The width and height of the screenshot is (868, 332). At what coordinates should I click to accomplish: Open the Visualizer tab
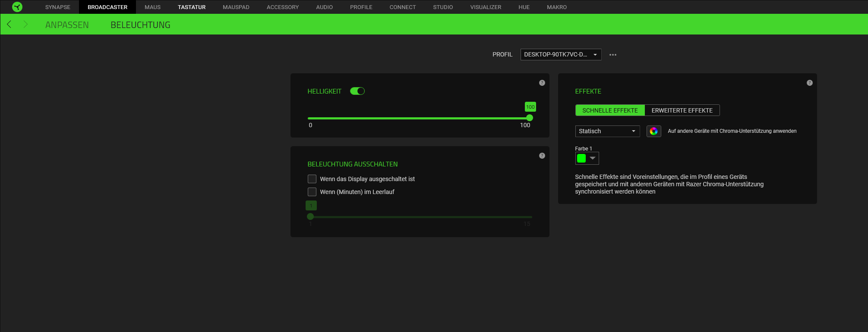(486, 7)
